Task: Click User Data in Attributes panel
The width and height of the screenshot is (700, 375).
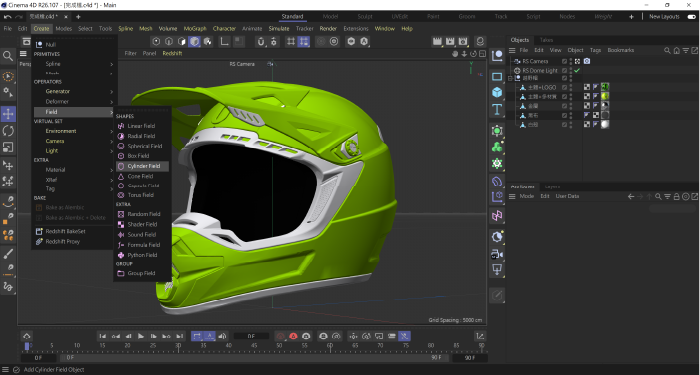Action: point(567,196)
